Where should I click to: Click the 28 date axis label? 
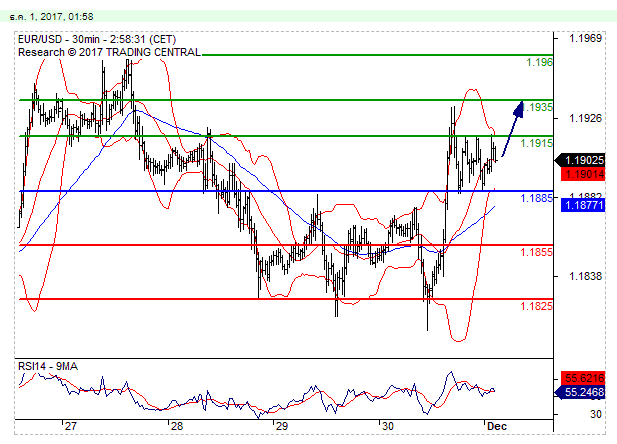point(177,426)
